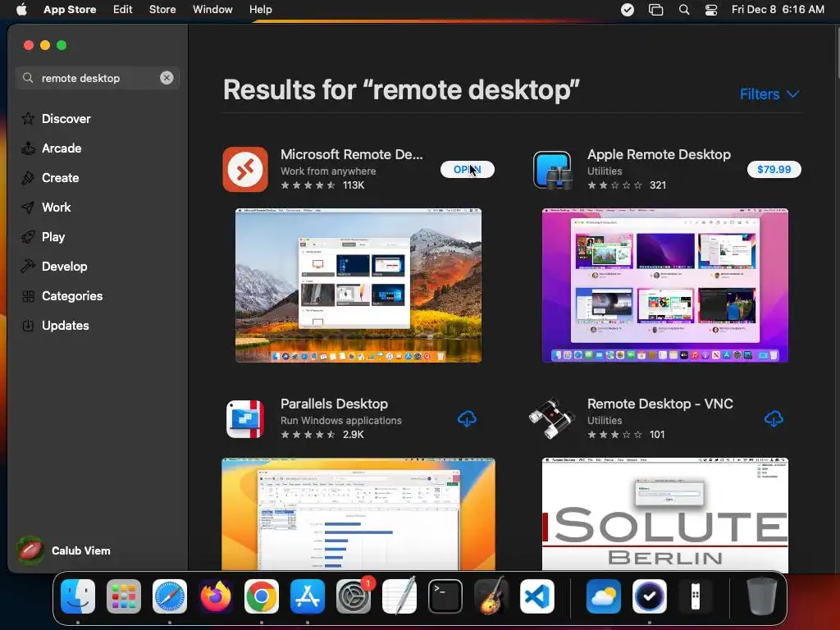Go to the Arcade section
The height and width of the screenshot is (630, 840).
point(52,148)
